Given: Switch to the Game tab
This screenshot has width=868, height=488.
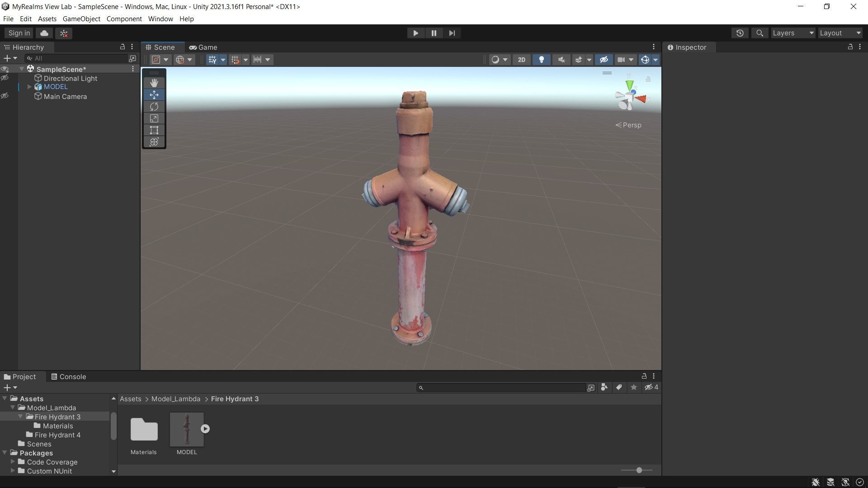Looking at the screenshot, I should [203, 47].
